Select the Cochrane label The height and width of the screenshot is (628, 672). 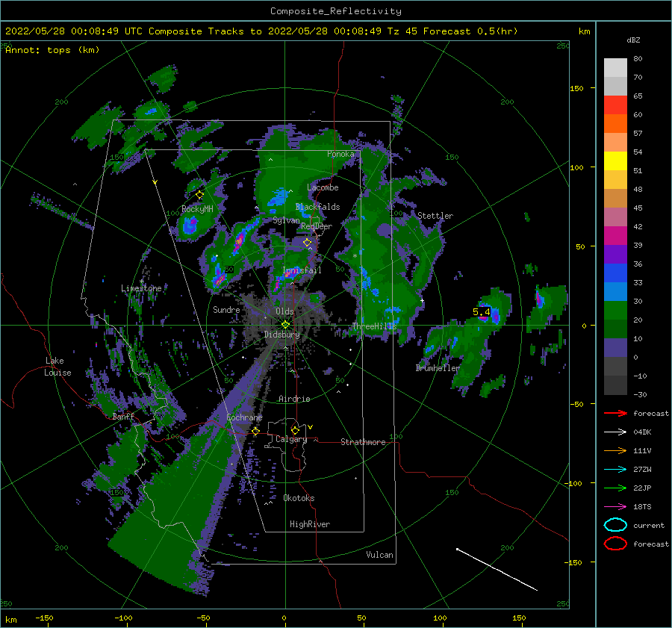click(x=244, y=417)
